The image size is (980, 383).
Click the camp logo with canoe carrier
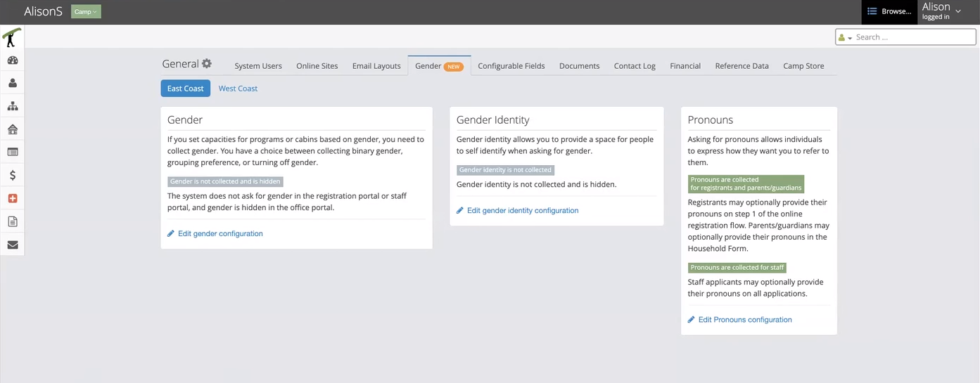coord(11,37)
